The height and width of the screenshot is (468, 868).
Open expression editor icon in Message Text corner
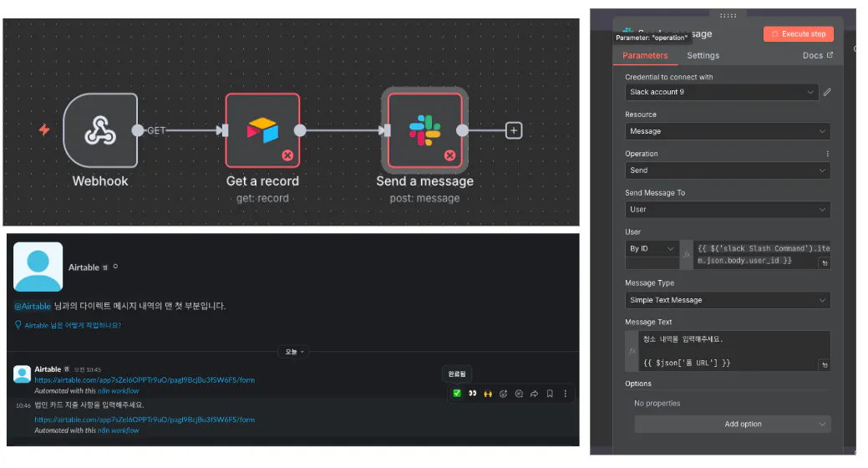[x=825, y=365]
